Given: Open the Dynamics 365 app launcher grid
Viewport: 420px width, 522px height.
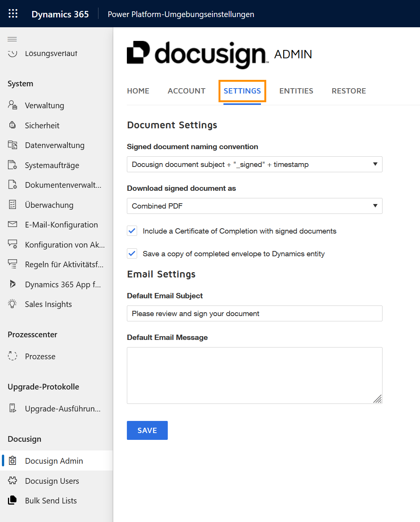Looking at the screenshot, I should (x=13, y=14).
